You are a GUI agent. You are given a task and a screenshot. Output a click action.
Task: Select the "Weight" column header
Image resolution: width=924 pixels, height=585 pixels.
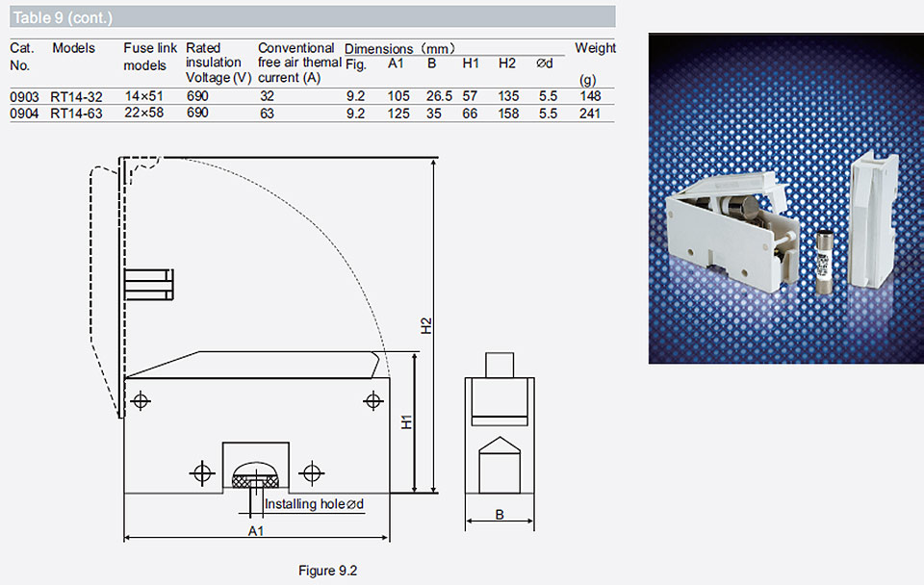tap(595, 48)
